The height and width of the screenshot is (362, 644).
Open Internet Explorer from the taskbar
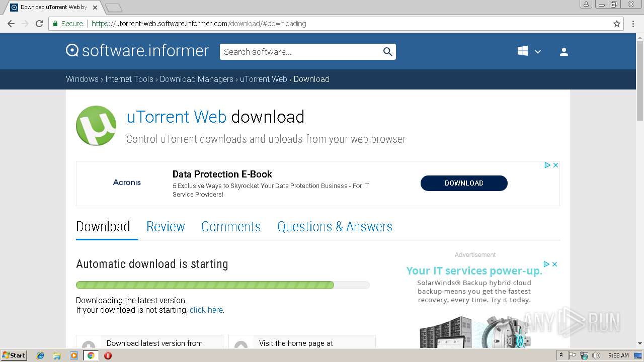pos(40,355)
